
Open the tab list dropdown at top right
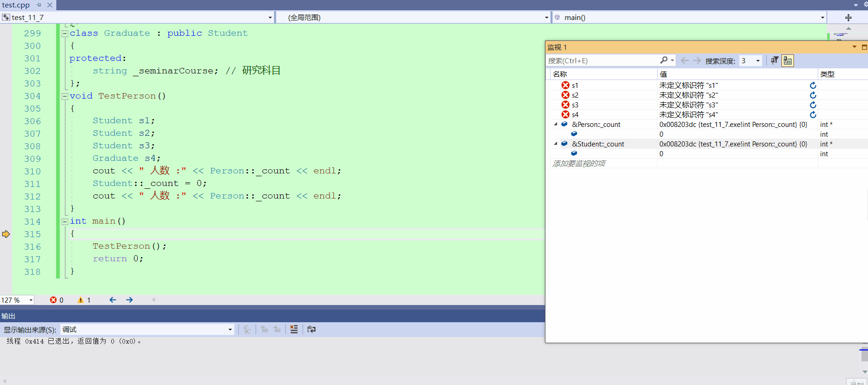point(855,5)
